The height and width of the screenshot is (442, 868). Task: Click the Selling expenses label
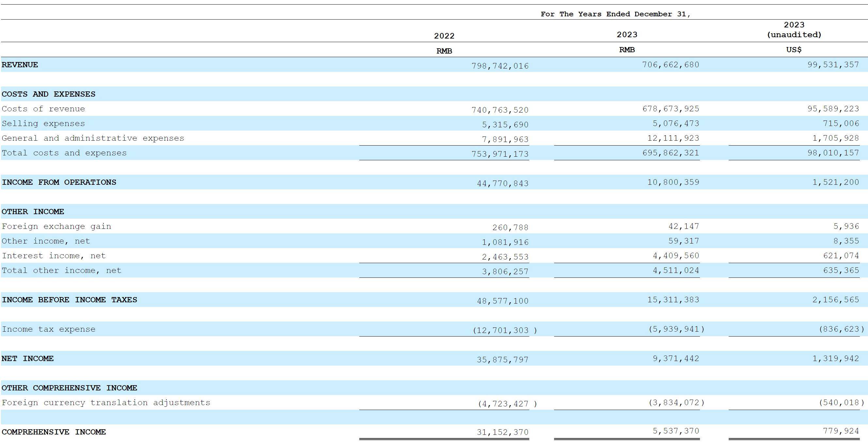[43, 124]
